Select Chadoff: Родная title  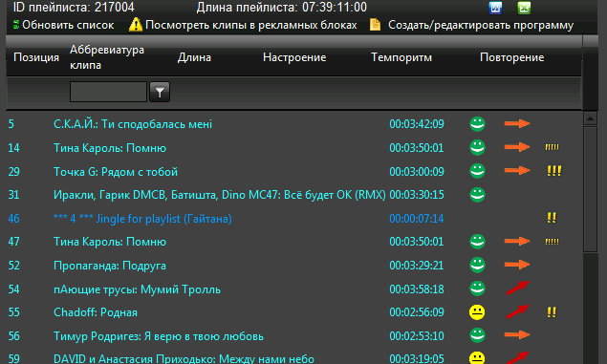(x=96, y=312)
